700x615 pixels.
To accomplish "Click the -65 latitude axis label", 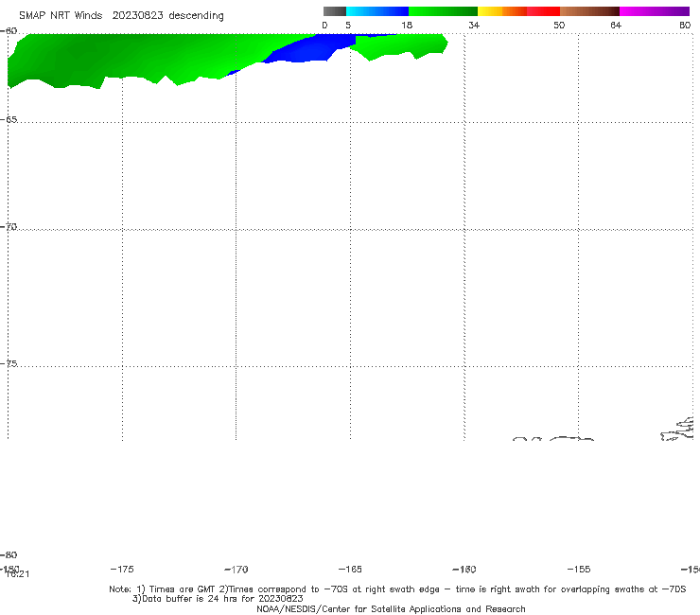I will [x=9, y=120].
